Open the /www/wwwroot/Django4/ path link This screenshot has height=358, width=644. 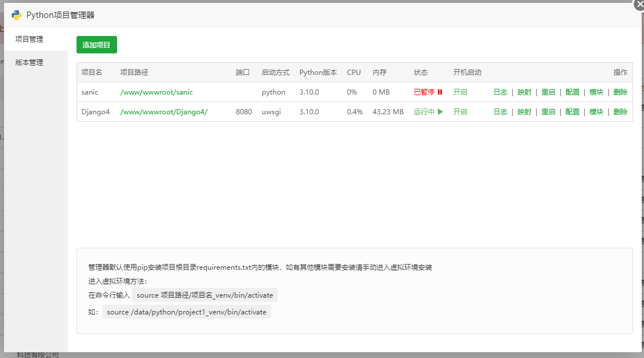163,112
